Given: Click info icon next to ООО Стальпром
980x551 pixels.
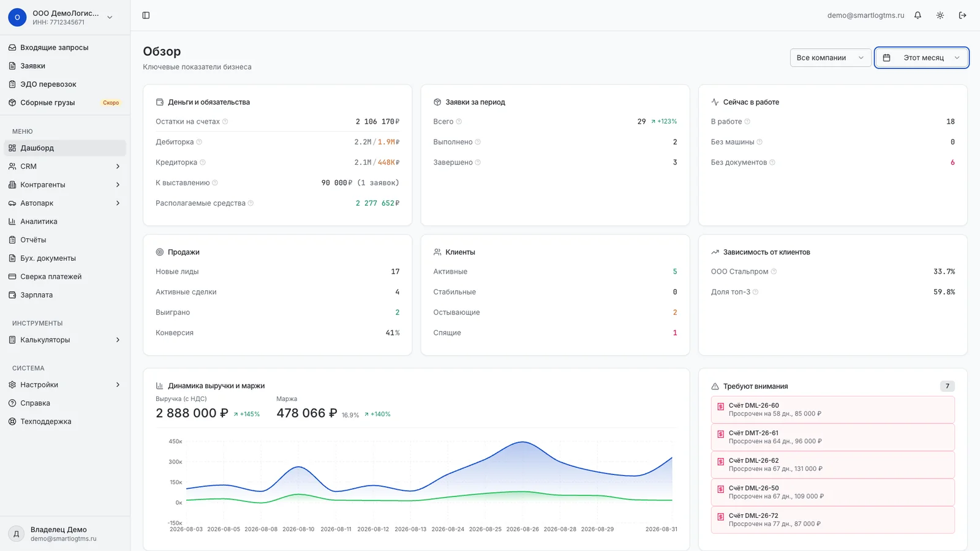Looking at the screenshot, I should click(774, 271).
